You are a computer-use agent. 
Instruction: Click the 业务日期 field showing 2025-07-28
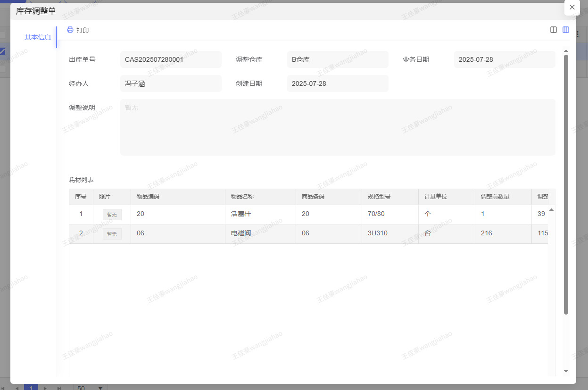point(504,59)
